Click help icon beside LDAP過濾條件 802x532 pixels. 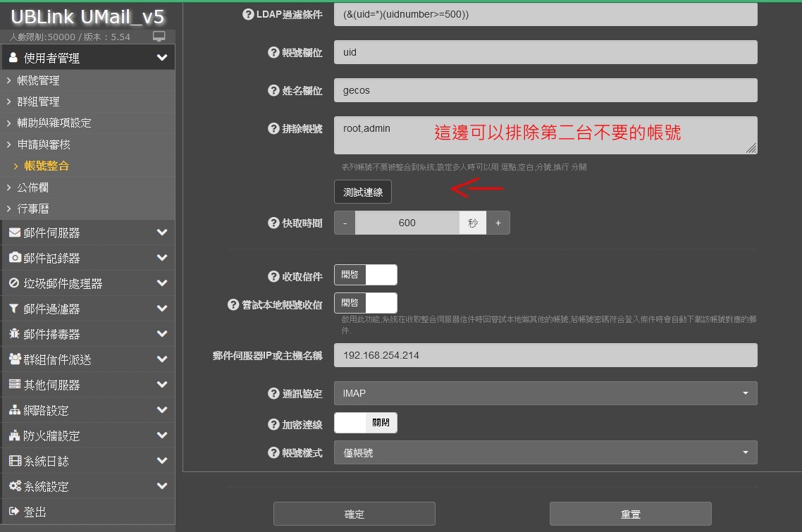coord(248,14)
